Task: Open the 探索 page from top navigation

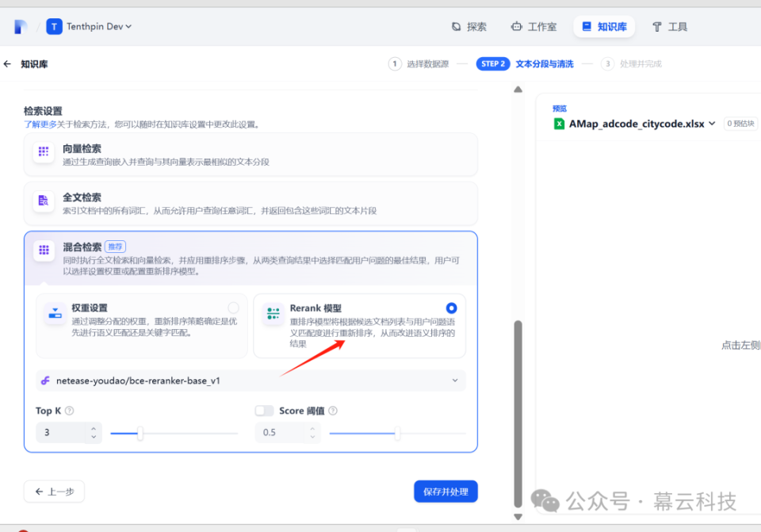Action: coord(468,26)
